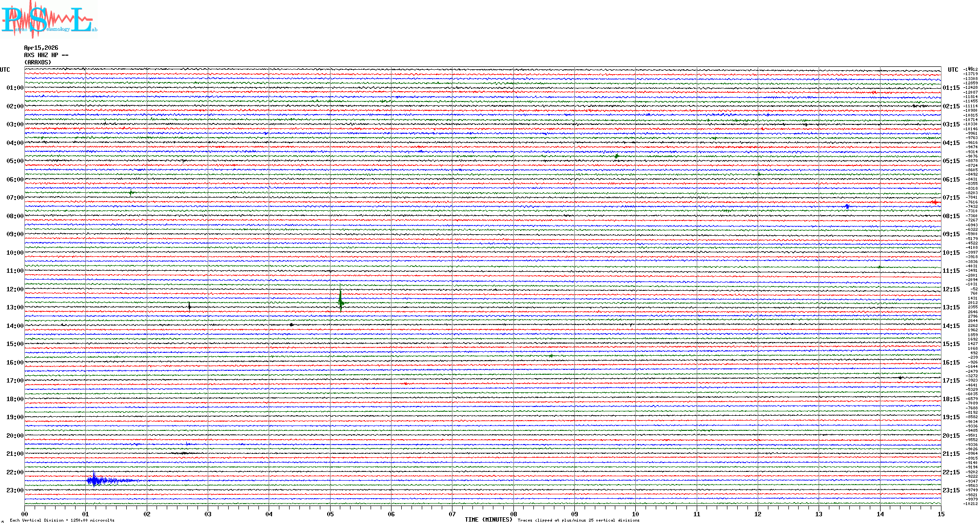Click the red burst at end of 07:15 trace
This screenshot has width=980, height=527.
(x=934, y=202)
